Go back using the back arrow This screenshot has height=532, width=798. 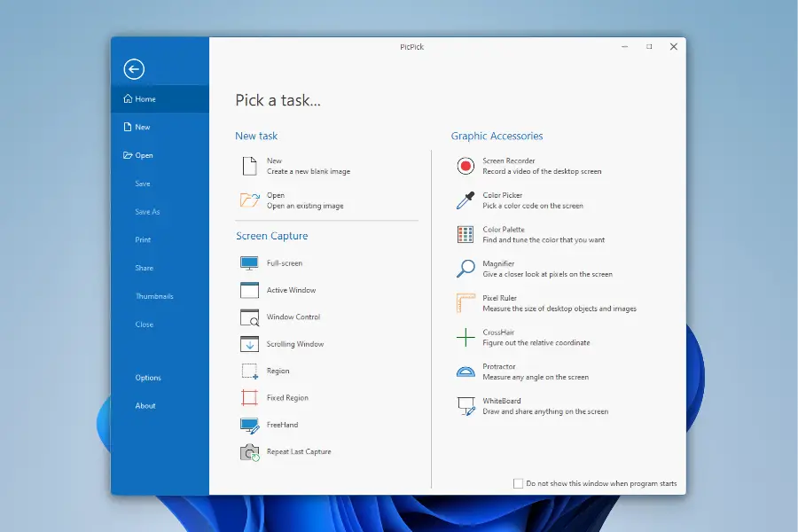tap(134, 69)
